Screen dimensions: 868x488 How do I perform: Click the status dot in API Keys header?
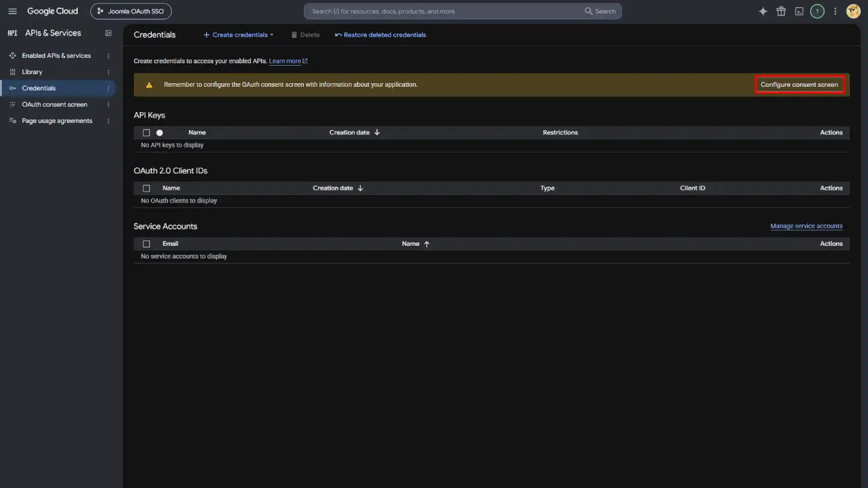click(160, 133)
